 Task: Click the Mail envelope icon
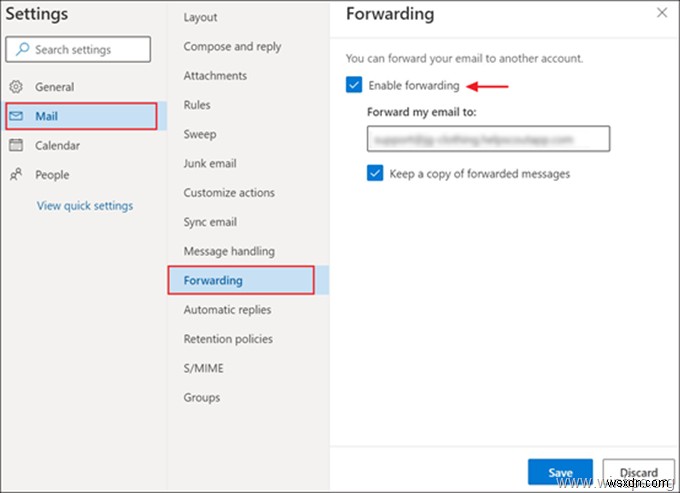16,116
